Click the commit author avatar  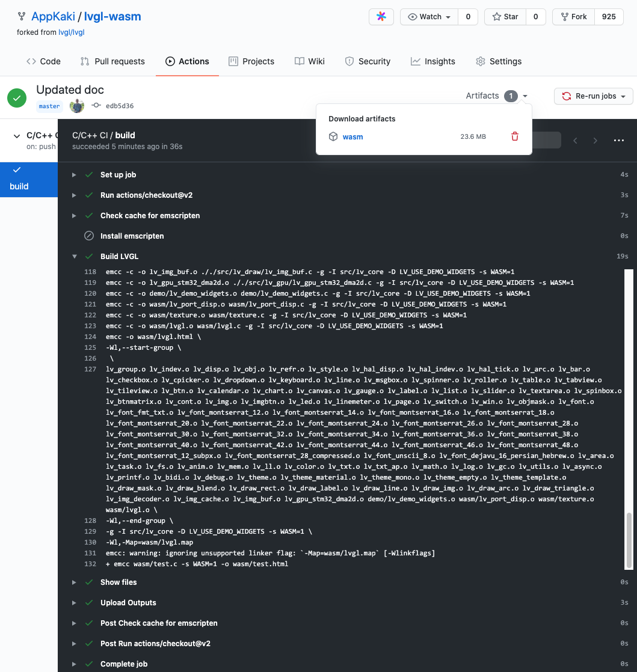click(76, 106)
